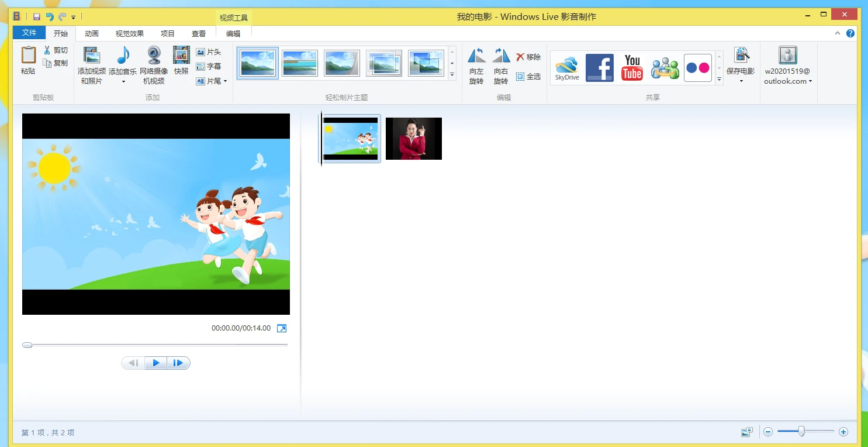Open the 保存电影 dropdown menu
Screen dimensions: 868x447
741,81
